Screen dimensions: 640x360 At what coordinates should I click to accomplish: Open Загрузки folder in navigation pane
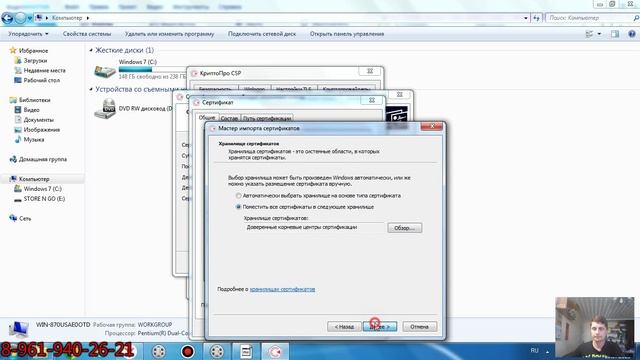[x=35, y=60]
